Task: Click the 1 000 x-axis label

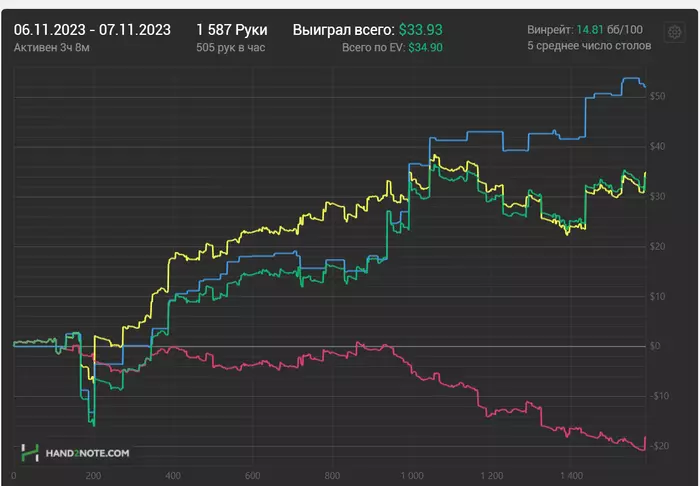Action: pyautogui.click(x=410, y=476)
